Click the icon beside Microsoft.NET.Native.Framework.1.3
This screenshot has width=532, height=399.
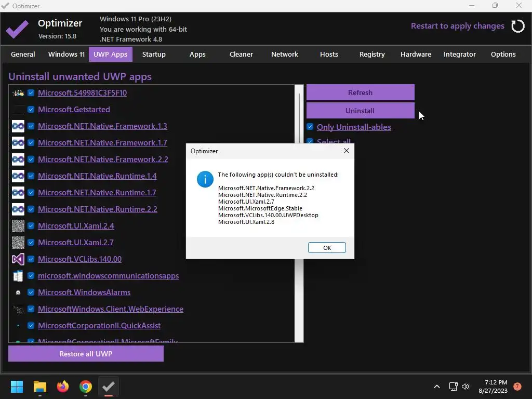point(18,126)
